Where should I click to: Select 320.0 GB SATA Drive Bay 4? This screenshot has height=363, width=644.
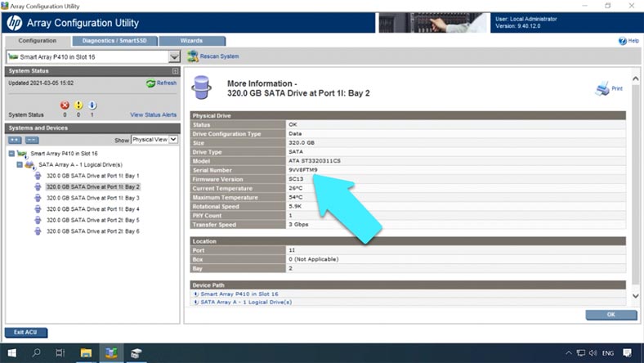(x=93, y=209)
